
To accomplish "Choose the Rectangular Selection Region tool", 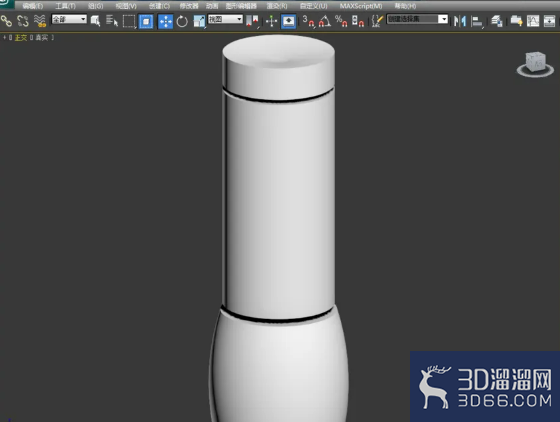I will point(129,21).
